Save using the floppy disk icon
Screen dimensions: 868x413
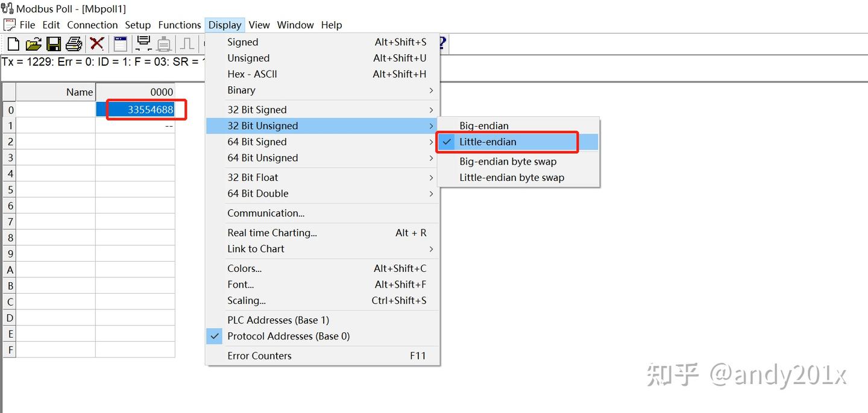point(54,43)
